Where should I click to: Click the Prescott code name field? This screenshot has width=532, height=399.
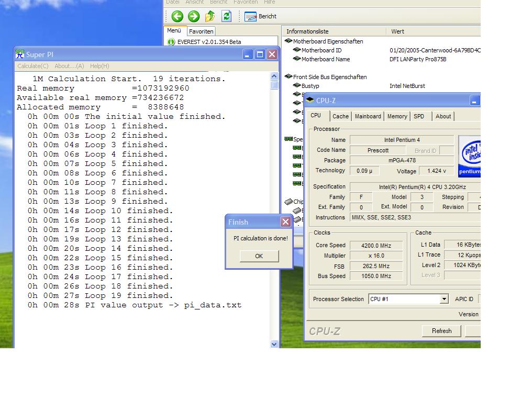coord(378,150)
